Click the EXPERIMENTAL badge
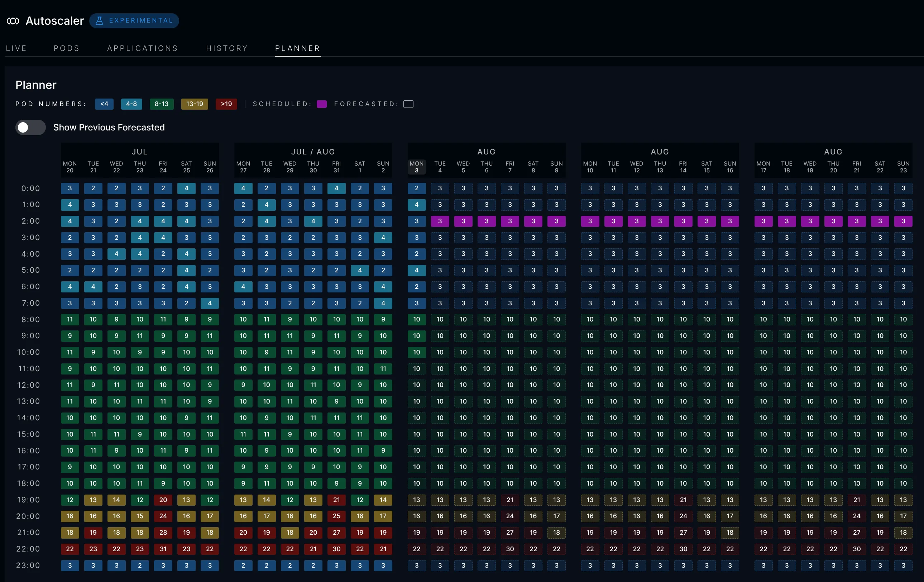The image size is (924, 582). (x=134, y=21)
